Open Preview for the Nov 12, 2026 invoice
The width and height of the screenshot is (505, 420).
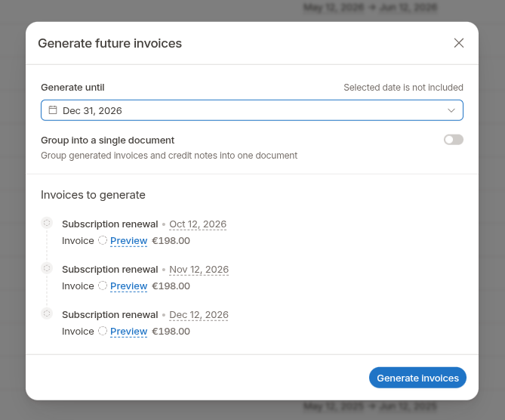(128, 286)
